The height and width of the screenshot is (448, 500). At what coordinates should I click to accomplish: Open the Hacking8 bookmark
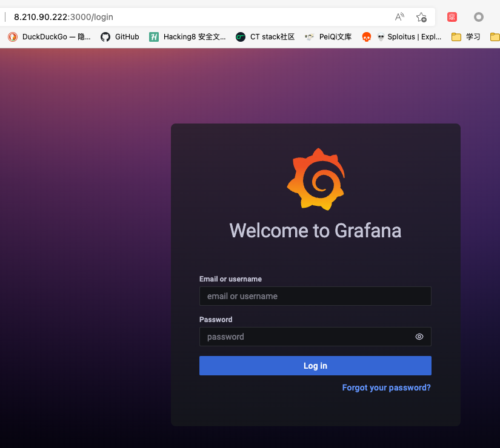click(187, 37)
